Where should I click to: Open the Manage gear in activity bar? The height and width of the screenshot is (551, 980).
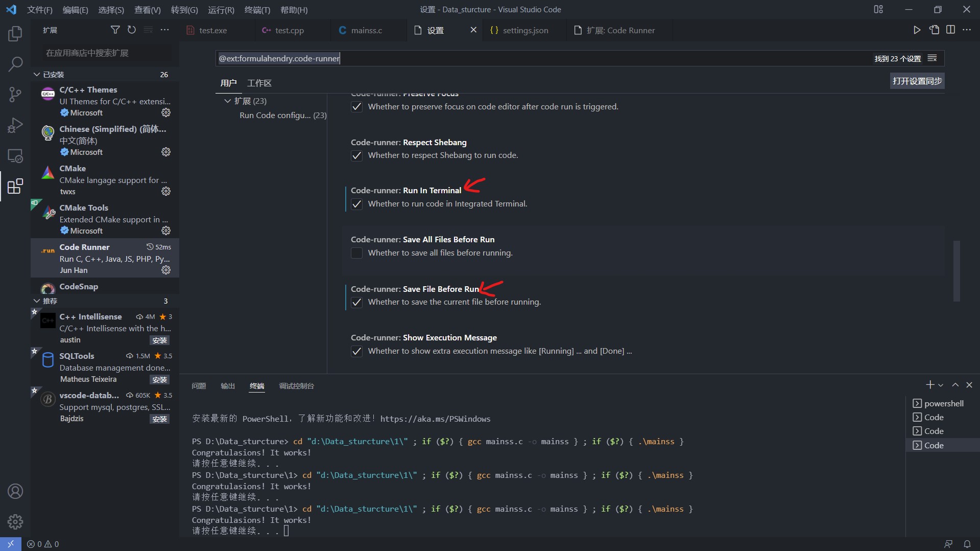[x=15, y=521]
